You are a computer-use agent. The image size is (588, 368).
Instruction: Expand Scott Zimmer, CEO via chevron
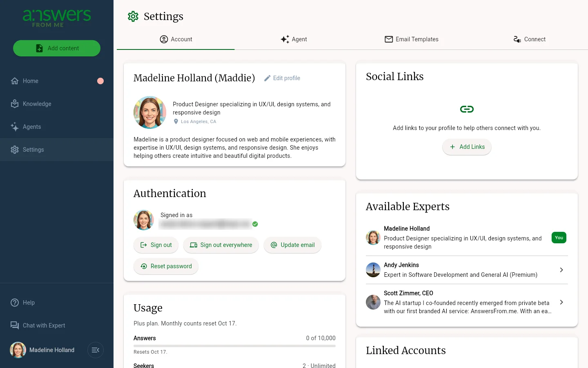coord(561,302)
